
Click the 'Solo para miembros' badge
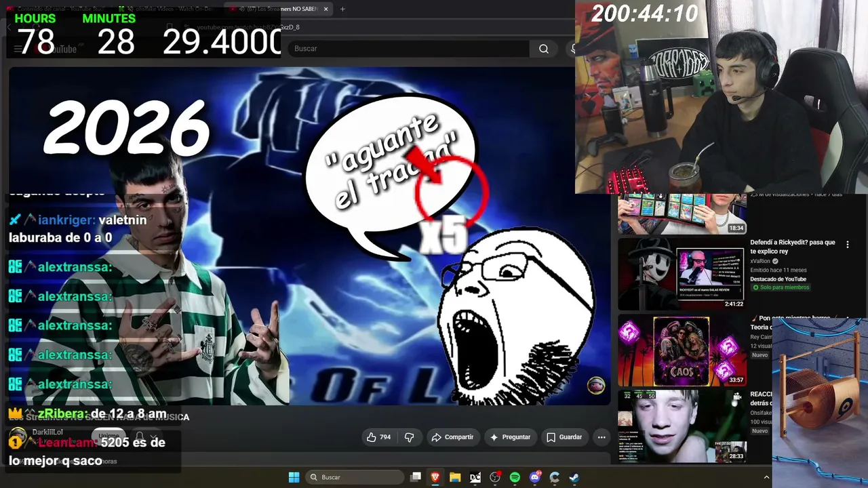[780, 287]
